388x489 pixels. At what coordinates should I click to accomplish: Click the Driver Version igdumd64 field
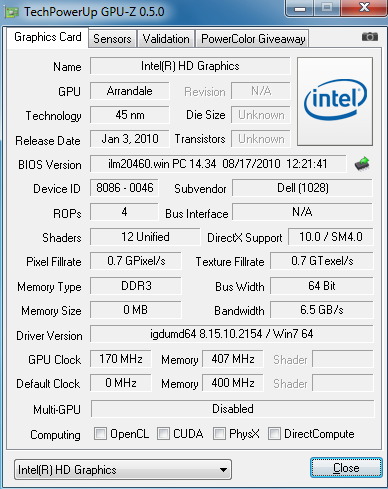(232, 334)
